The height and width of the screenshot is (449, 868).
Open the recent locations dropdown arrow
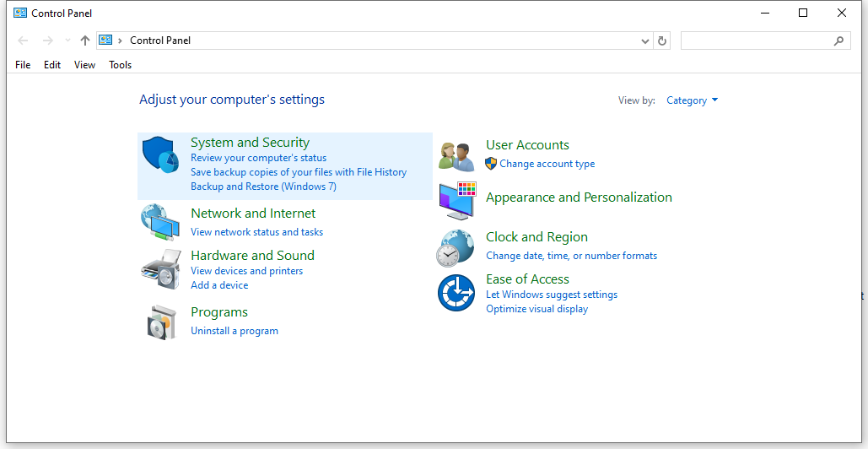(x=67, y=41)
